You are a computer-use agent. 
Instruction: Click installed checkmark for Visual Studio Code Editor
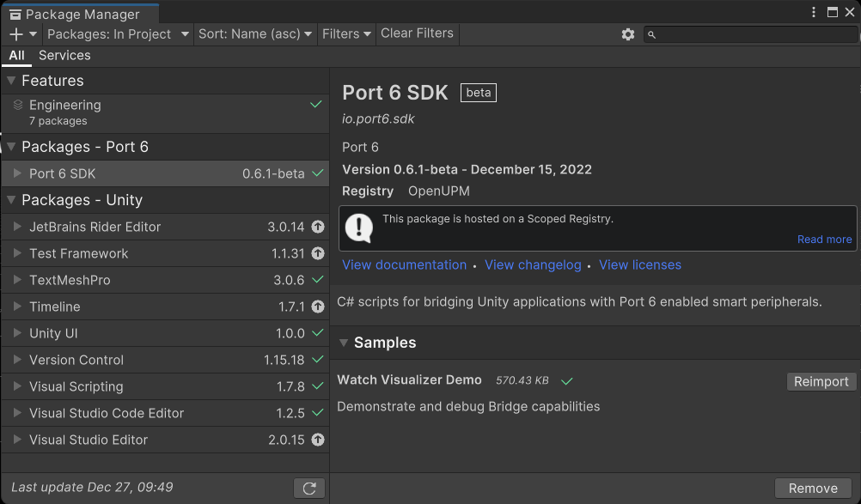[x=318, y=412]
